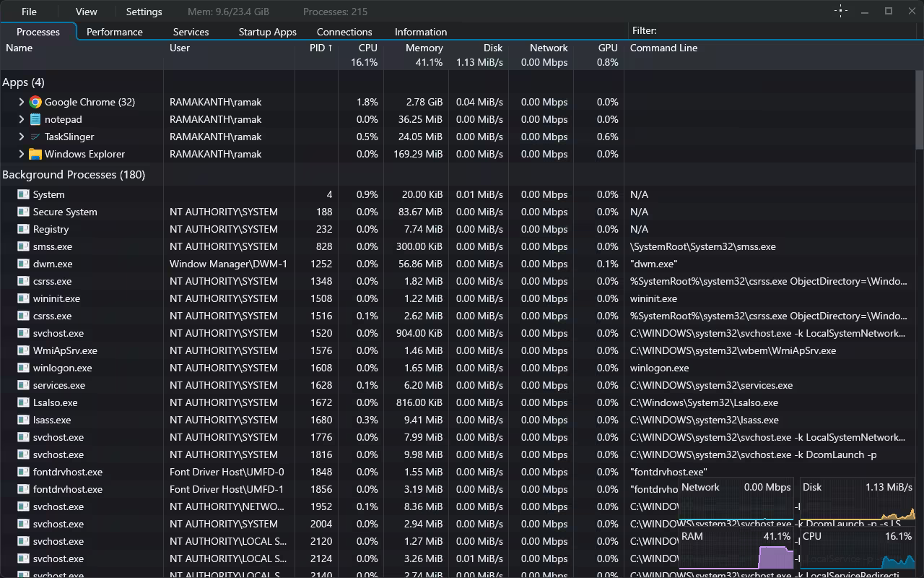The height and width of the screenshot is (578, 924).
Task: Expand the Google Chrome (32) group
Action: (22, 102)
